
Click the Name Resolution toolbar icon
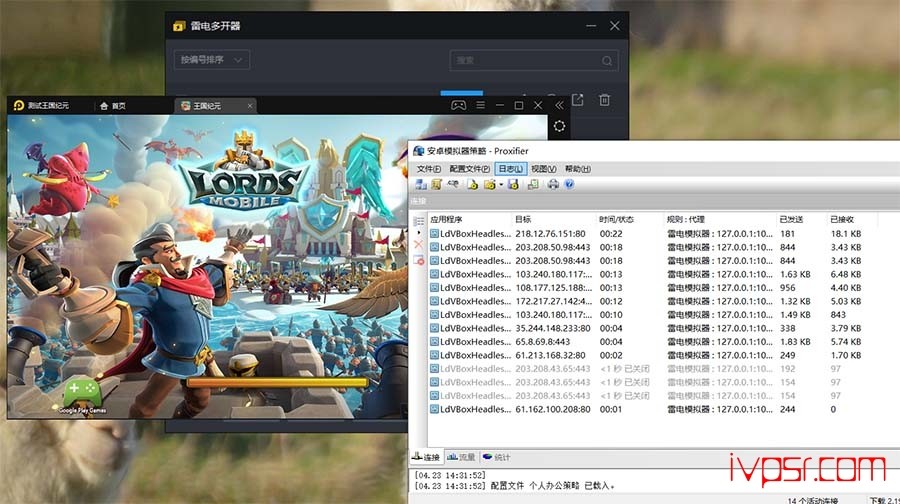click(x=453, y=184)
